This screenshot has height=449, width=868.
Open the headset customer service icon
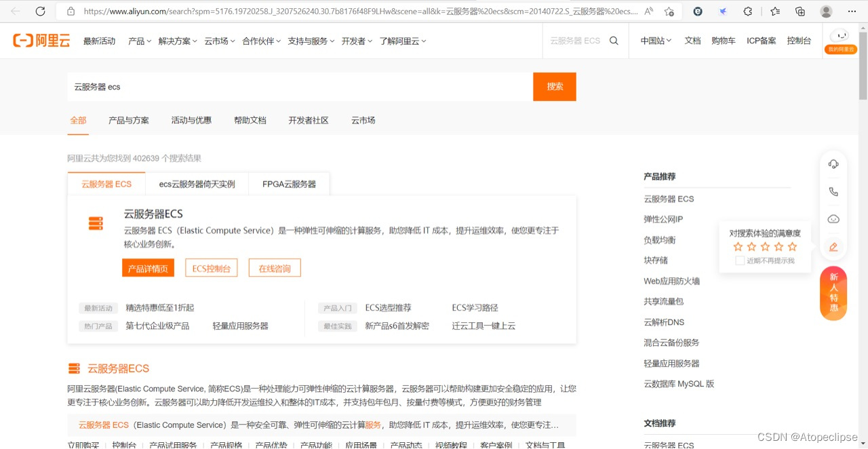(x=833, y=164)
